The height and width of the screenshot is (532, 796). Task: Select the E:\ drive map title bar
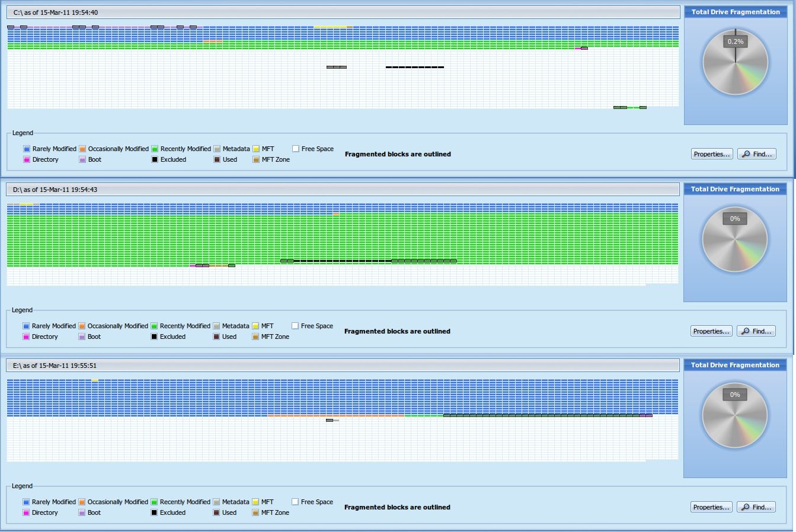pos(343,366)
